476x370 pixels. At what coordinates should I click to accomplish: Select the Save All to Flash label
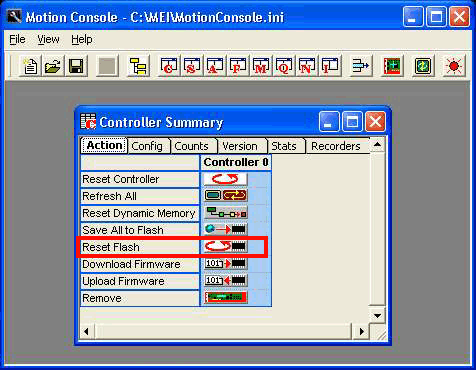click(140, 230)
